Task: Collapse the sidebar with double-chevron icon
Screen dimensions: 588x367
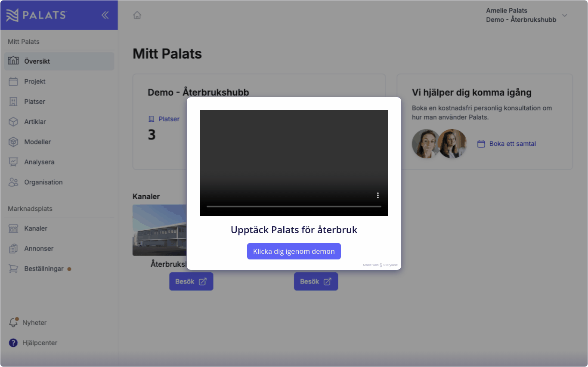Action: pos(105,15)
